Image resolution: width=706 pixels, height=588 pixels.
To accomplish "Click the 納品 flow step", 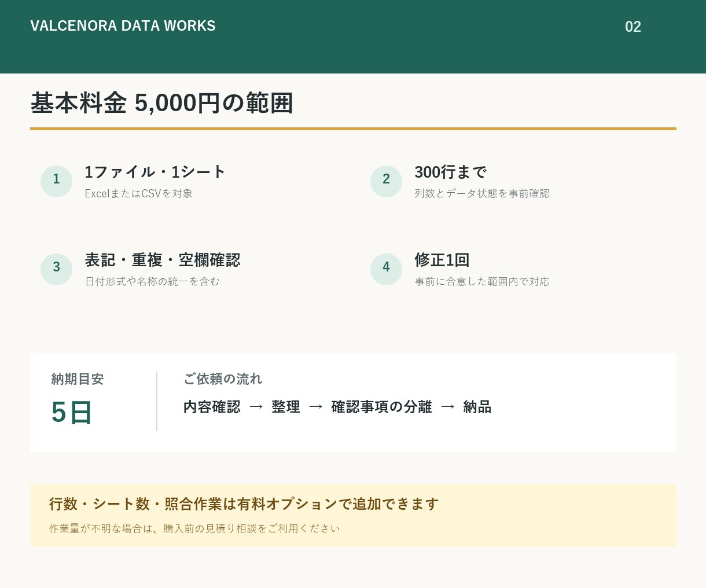I will (x=477, y=407).
